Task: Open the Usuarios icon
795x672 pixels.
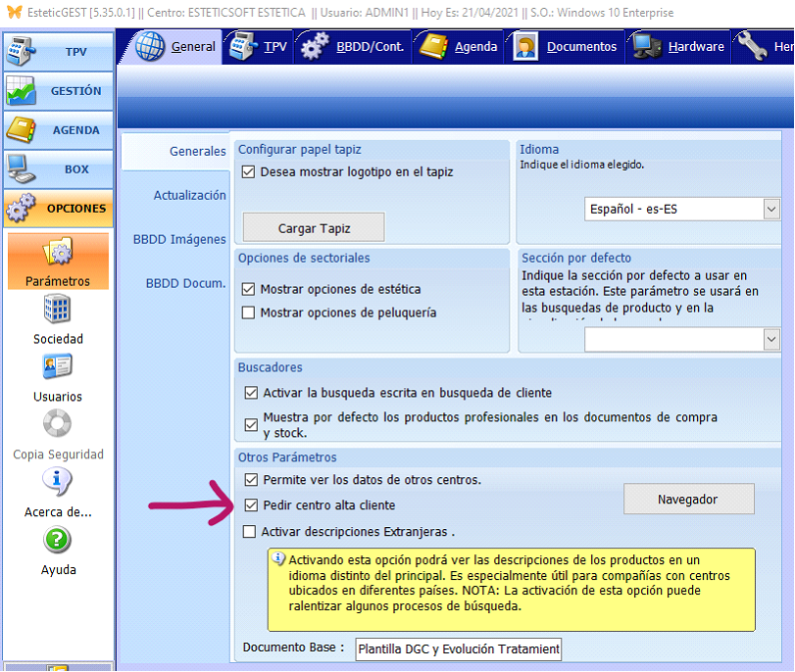Action: (x=58, y=367)
